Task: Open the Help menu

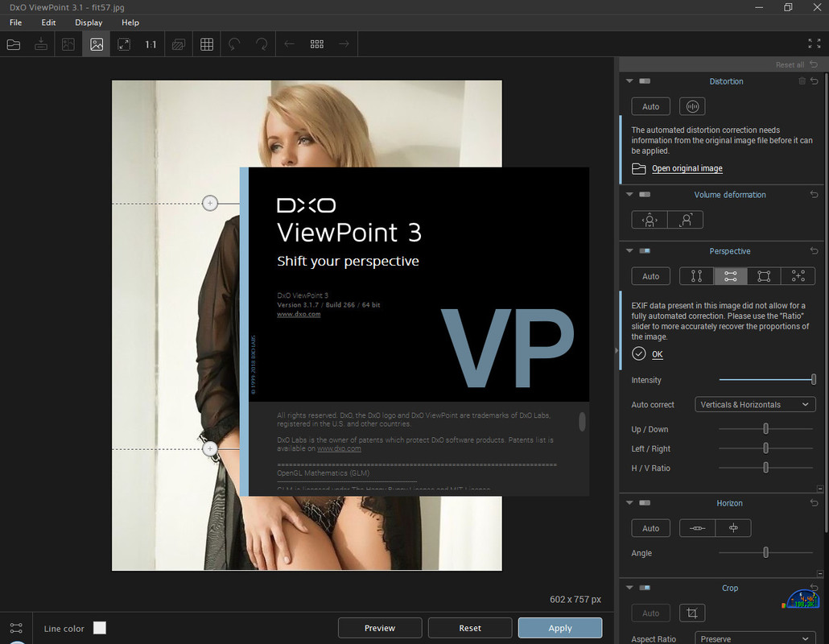Action: tap(130, 23)
